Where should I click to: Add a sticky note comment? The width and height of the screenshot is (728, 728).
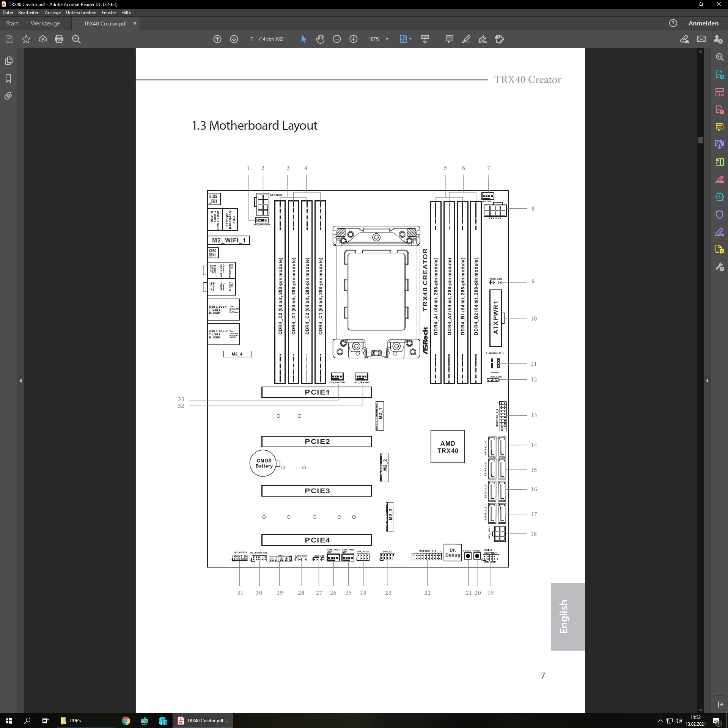(450, 39)
